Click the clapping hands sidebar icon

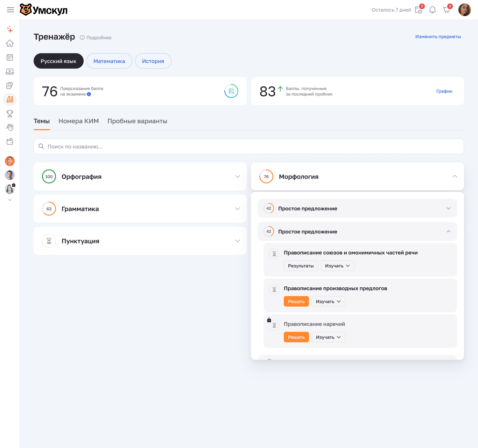[x=10, y=127]
